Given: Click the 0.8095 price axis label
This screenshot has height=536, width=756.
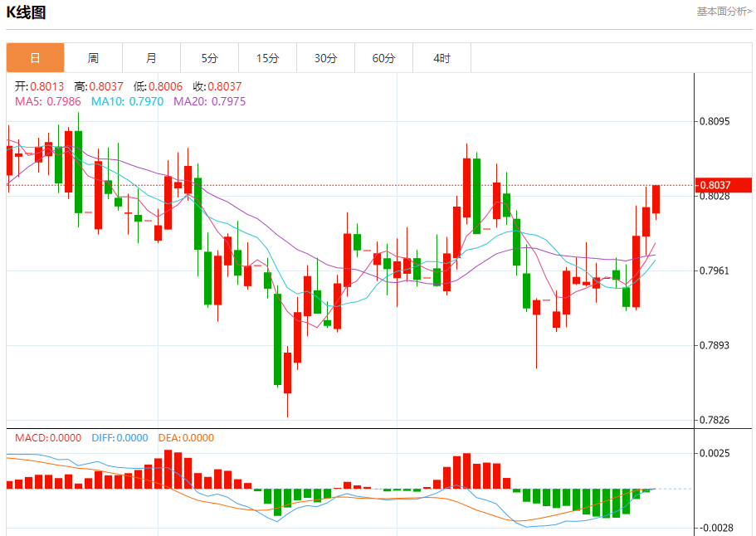Looking at the screenshot, I should [x=714, y=121].
